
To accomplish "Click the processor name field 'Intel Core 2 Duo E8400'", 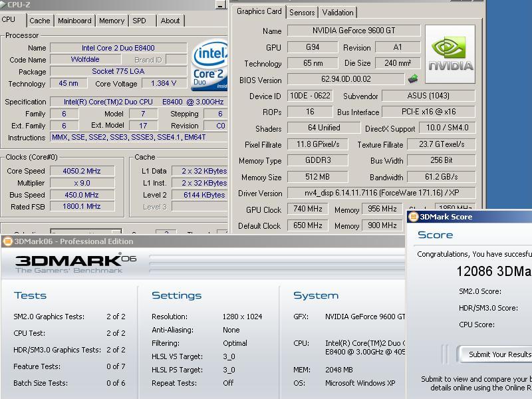I will click(118, 48).
